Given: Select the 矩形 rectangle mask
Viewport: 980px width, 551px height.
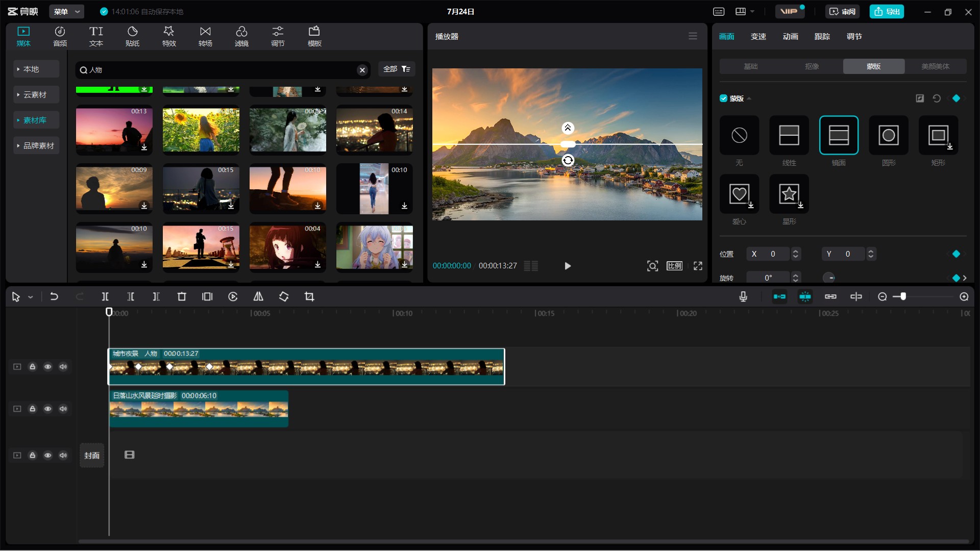Looking at the screenshot, I should tap(938, 135).
